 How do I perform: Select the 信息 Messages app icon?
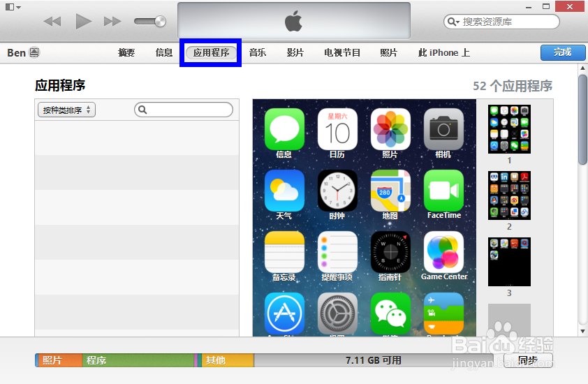click(x=284, y=129)
